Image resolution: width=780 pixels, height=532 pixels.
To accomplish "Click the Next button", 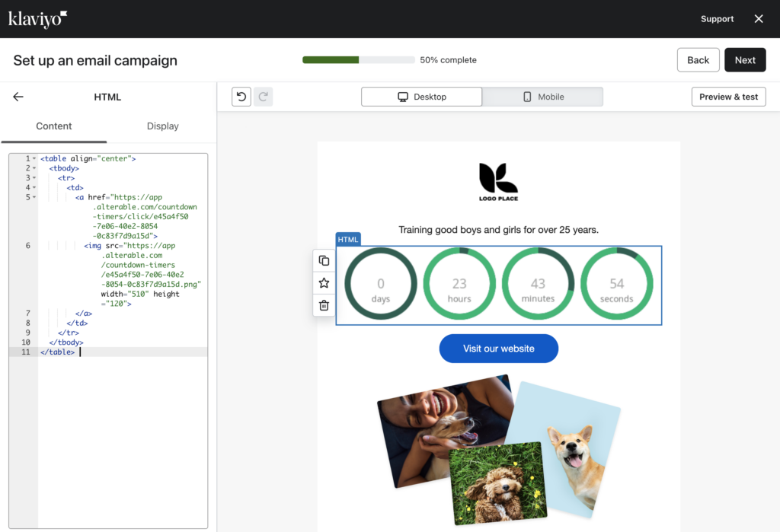I will point(745,60).
